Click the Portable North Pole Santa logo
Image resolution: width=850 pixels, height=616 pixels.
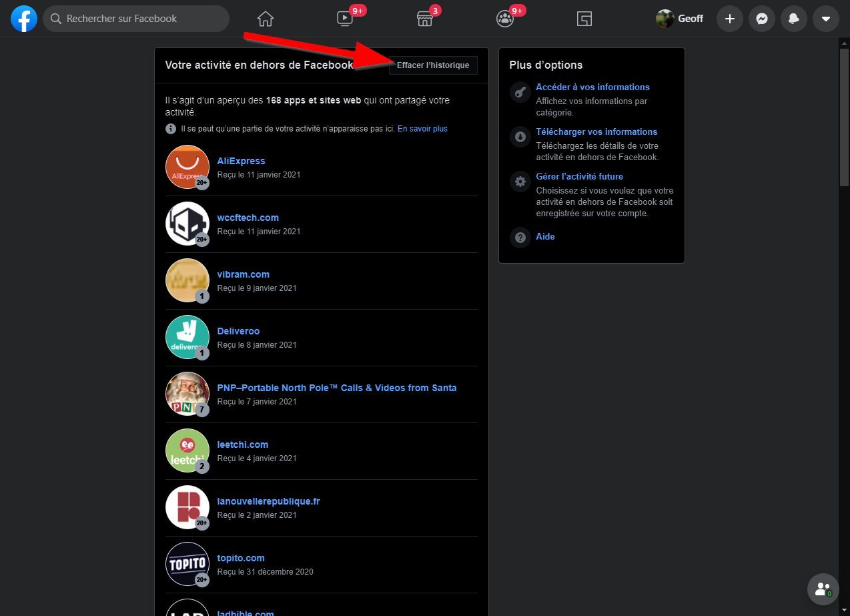(x=187, y=394)
